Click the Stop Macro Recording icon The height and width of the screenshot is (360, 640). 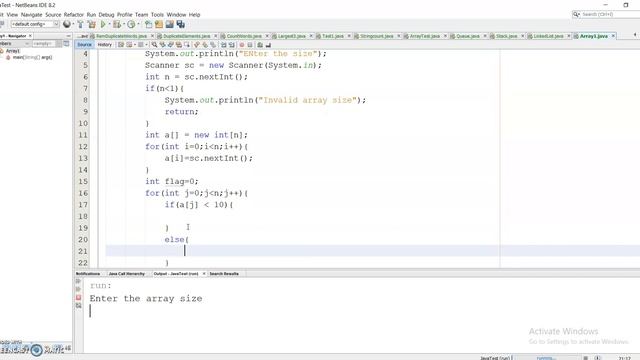250,45
